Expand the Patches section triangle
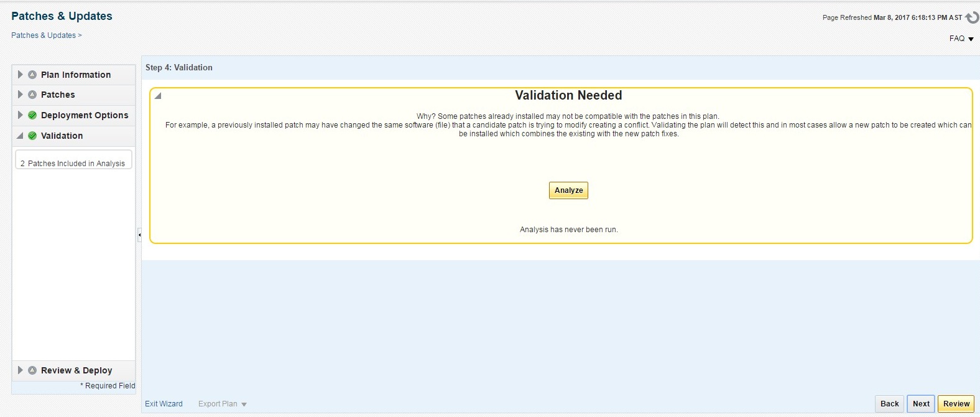Viewport: 980px width, 417px height. [20, 95]
